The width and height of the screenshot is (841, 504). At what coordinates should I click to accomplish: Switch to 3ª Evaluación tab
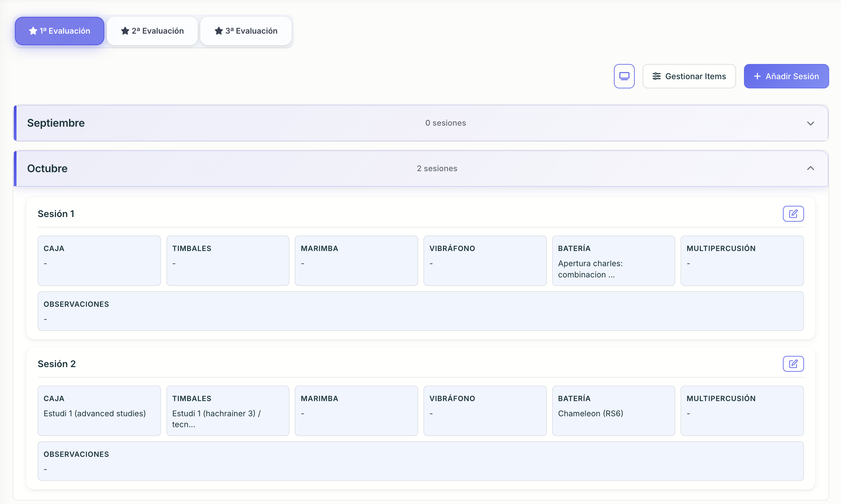tap(246, 31)
